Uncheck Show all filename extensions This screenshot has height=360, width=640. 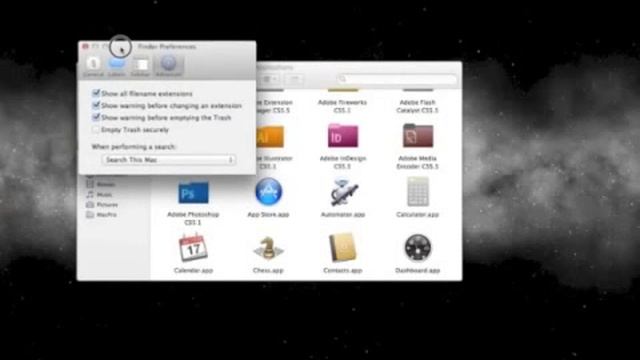pyautogui.click(x=96, y=93)
